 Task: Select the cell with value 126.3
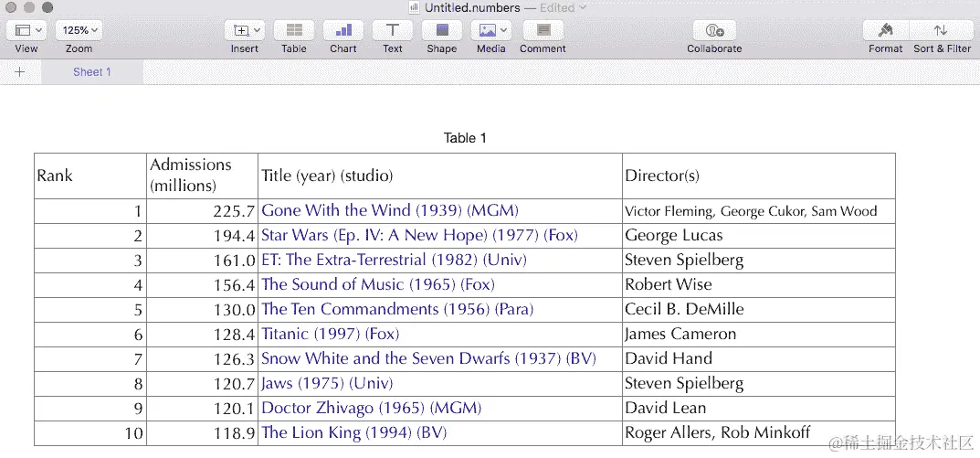[203, 359]
